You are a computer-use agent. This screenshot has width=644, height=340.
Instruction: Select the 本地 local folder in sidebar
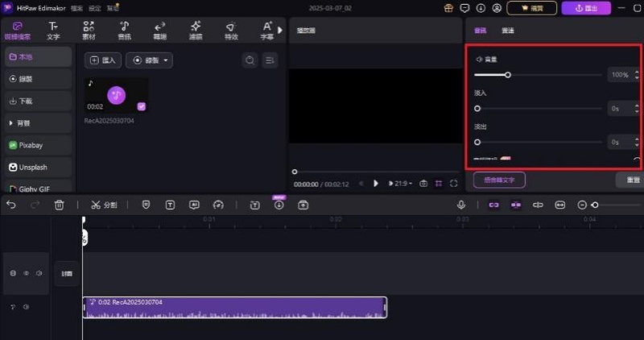coord(38,56)
